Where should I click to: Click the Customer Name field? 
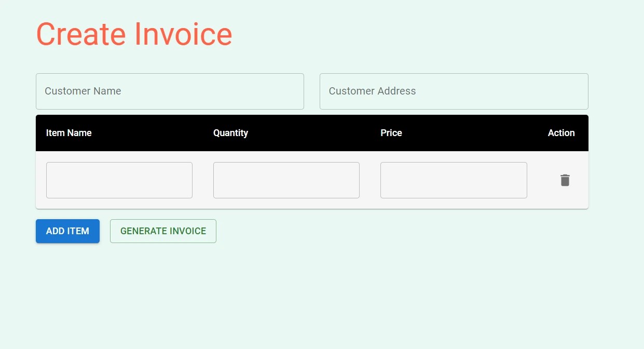click(x=170, y=91)
